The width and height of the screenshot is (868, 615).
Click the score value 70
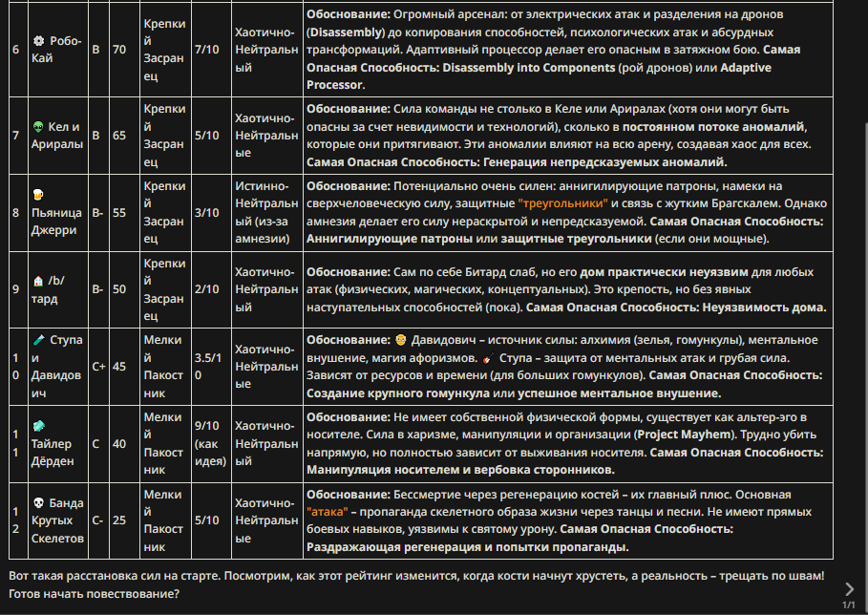pos(119,50)
